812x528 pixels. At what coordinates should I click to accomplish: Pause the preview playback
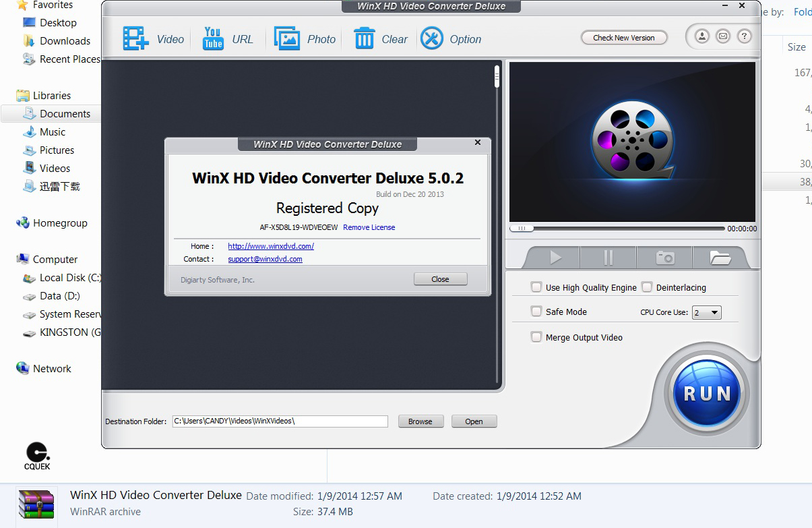click(608, 258)
